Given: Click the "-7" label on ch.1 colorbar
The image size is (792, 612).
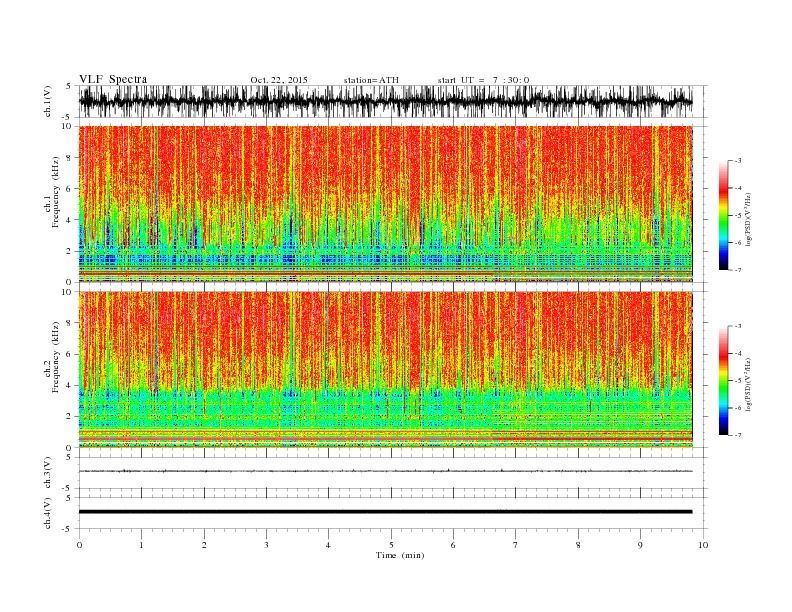Looking at the screenshot, I should [738, 270].
